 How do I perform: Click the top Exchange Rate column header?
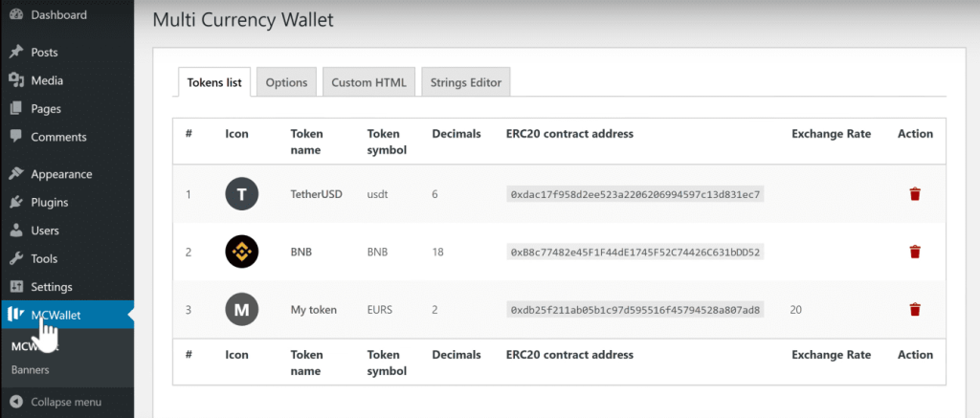831,134
